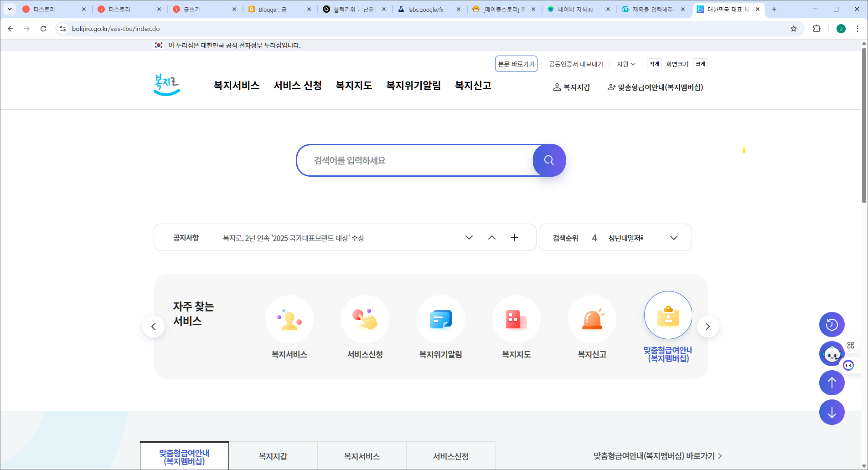Screen dimensions: 868x470
Task: Select 서비스 신청 in the top navigation
Action: point(297,85)
